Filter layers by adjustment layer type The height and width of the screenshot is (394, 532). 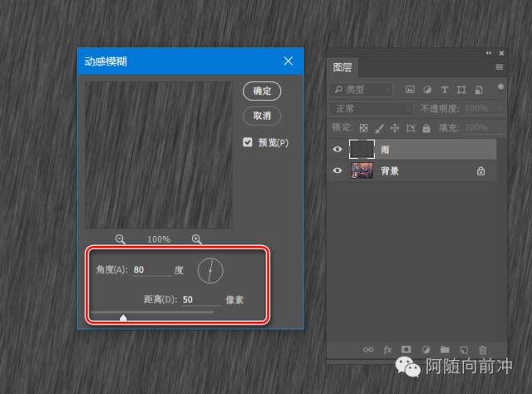point(427,89)
